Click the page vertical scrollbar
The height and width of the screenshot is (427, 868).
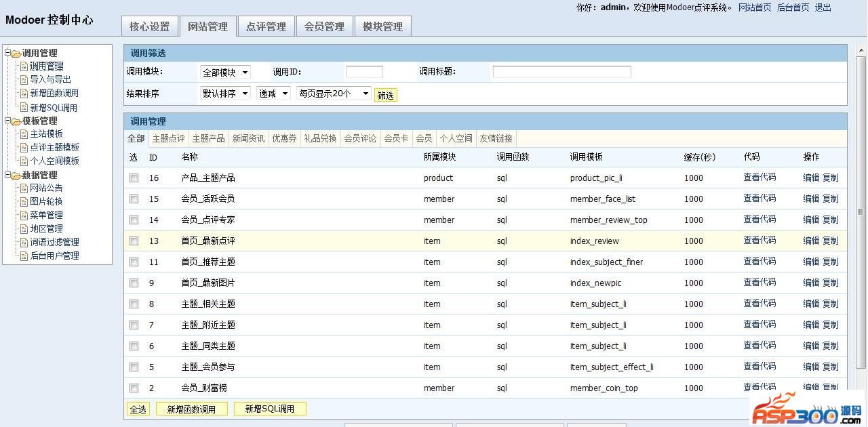pos(861,211)
